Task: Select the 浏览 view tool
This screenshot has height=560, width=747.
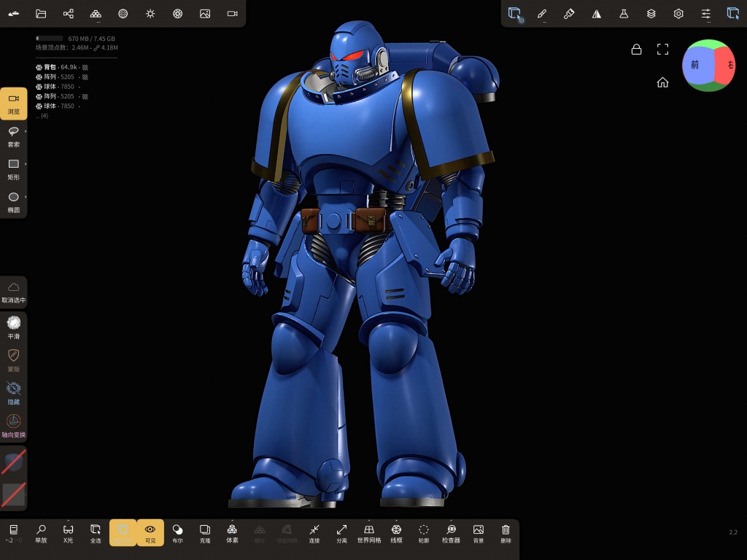Action: click(x=13, y=104)
